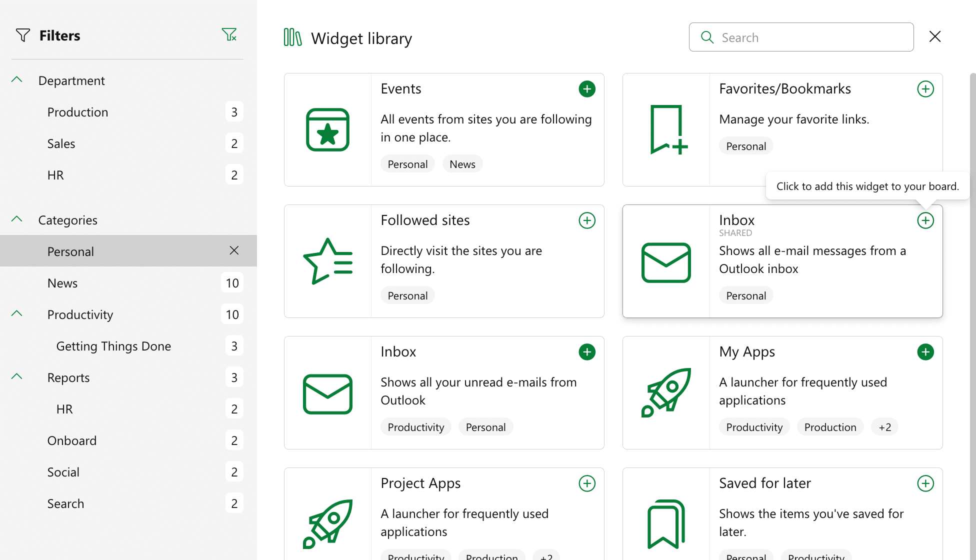This screenshot has width=976, height=560.
Task: Click the Events calendar-star widget icon
Action: (x=327, y=130)
